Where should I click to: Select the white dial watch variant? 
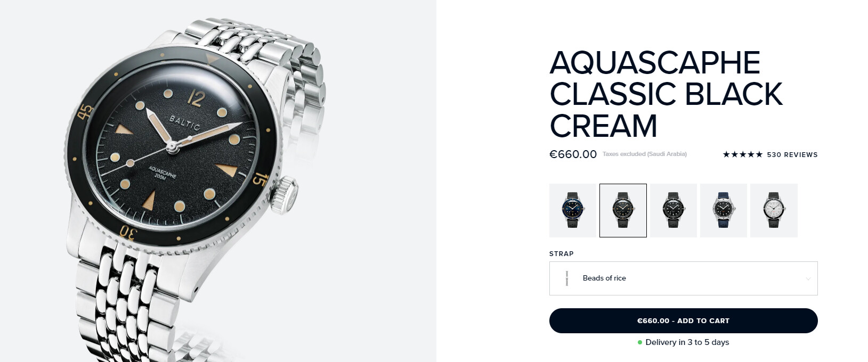(x=774, y=210)
